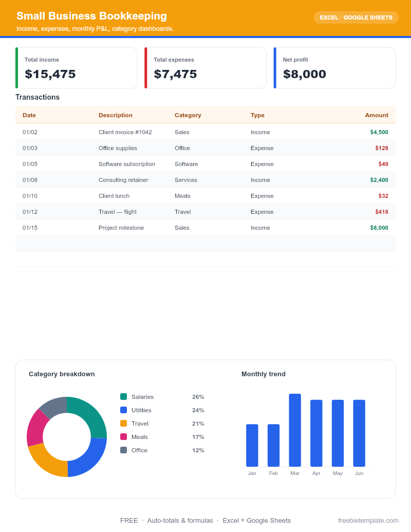The width and height of the screenshot is (411, 532).
Task: Click the $4,500 amount cell
Action: tap(379, 132)
